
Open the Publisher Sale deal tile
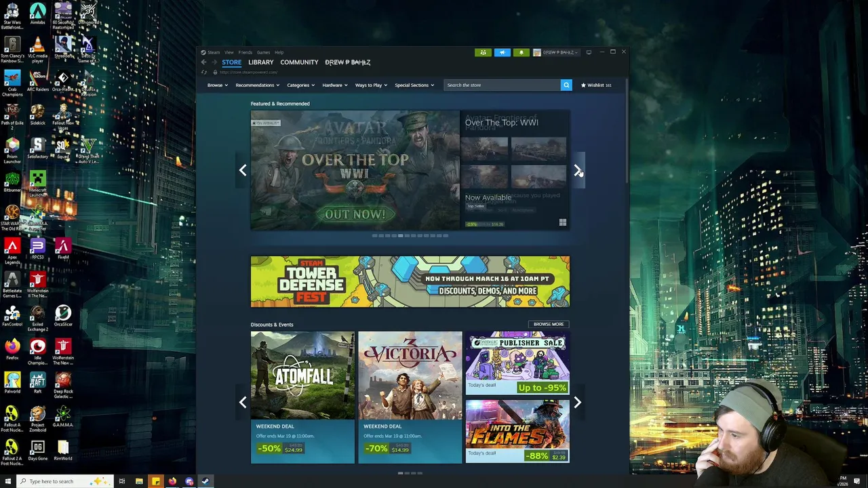pyautogui.click(x=517, y=363)
